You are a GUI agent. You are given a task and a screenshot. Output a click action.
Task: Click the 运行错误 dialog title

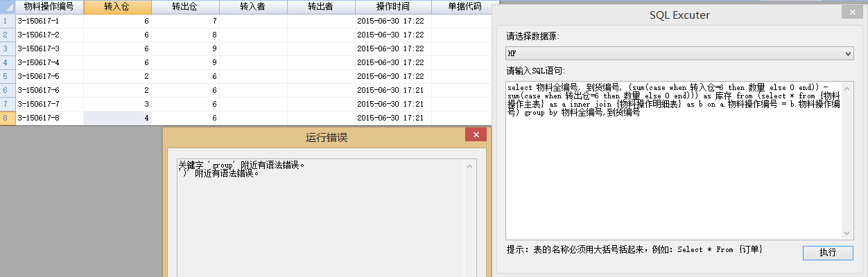[327, 137]
